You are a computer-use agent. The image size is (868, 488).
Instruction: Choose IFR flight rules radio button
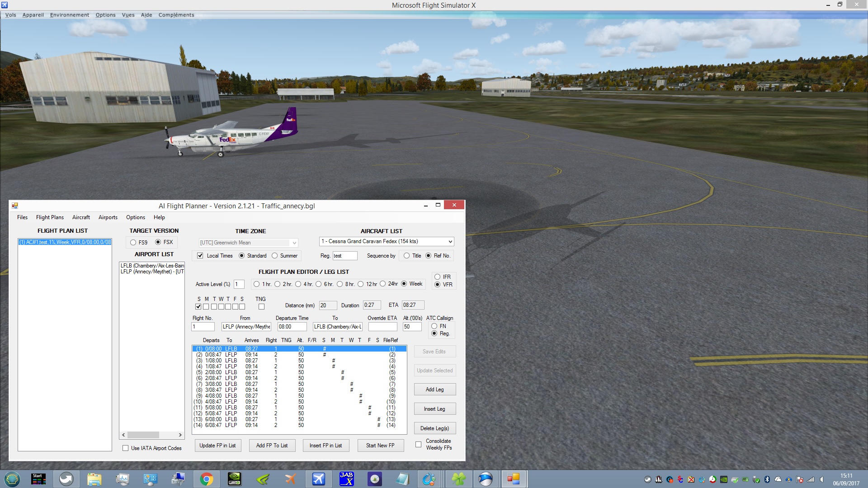coord(437,277)
